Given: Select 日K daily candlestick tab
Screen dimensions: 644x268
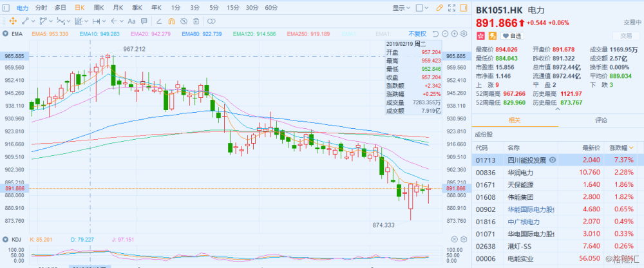Looking at the screenshot, I should point(80,8).
